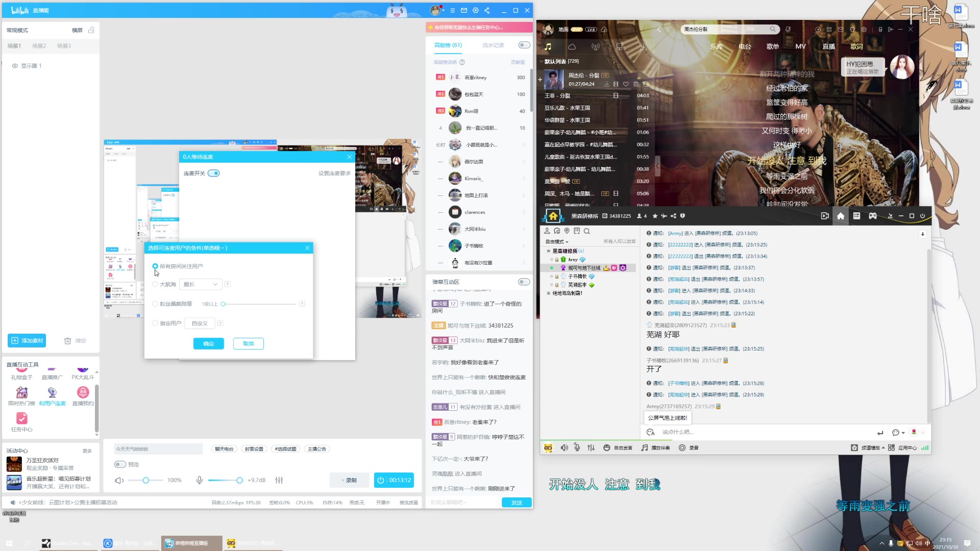Mute the speaker icon in Bilibili controls
Screen dimensions: 980x551
point(119,480)
